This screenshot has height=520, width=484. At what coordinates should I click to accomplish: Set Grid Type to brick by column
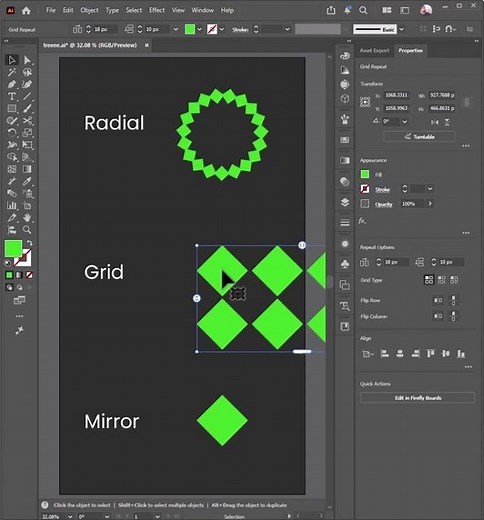pyautogui.click(x=454, y=279)
